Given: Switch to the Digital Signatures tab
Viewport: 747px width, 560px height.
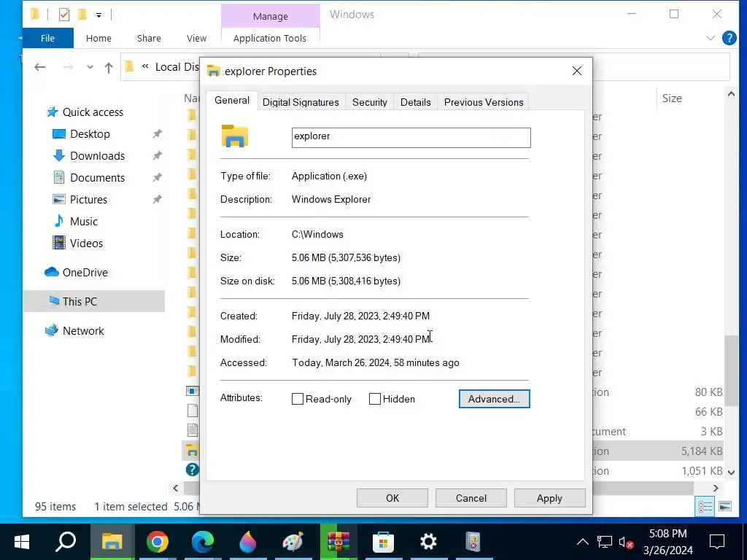Looking at the screenshot, I should pyautogui.click(x=301, y=102).
